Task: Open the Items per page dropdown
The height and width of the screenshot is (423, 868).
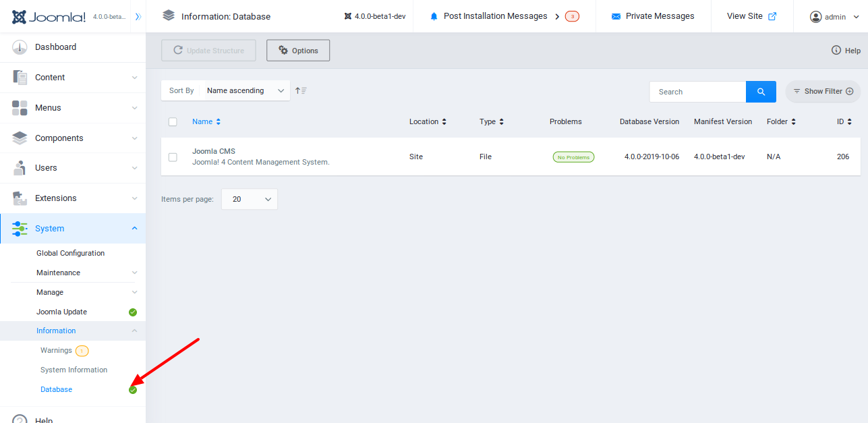Action: 249,198
